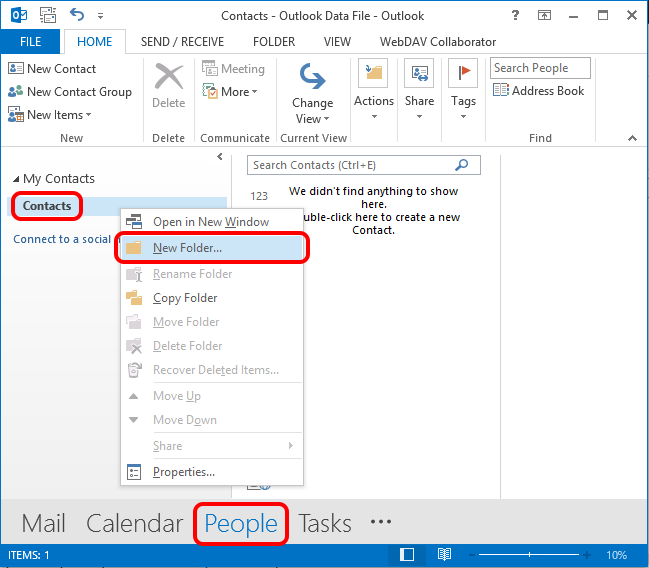Screen dimensions: 649x568
Task: Click Recover Deleted Items... menu entry
Action: coord(212,370)
